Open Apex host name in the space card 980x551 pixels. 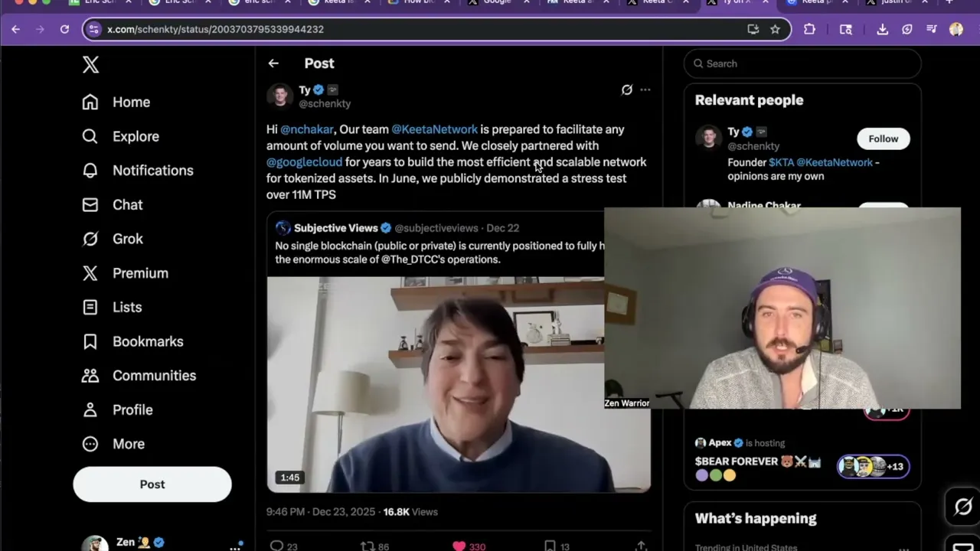click(x=720, y=443)
